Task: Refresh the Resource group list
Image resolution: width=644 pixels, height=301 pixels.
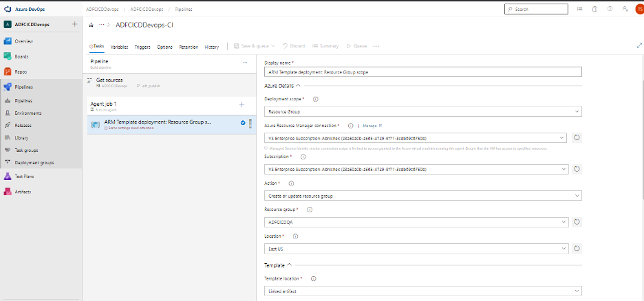Action: pos(577,222)
